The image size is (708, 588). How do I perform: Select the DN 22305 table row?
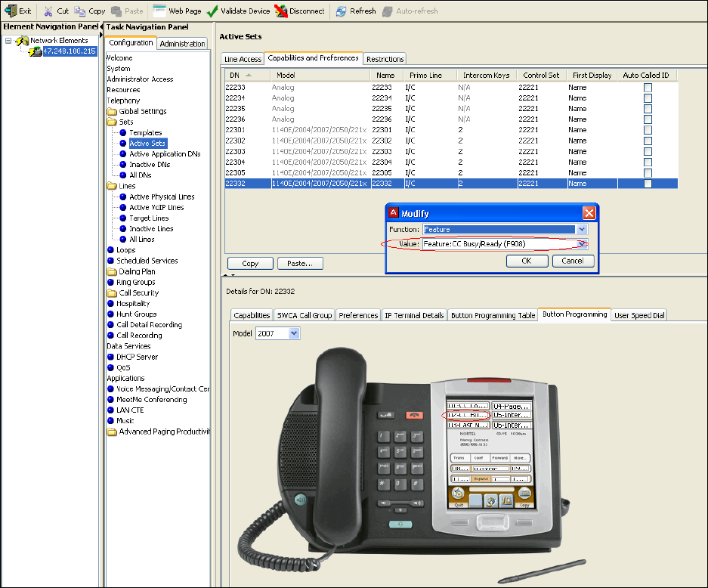pos(451,172)
